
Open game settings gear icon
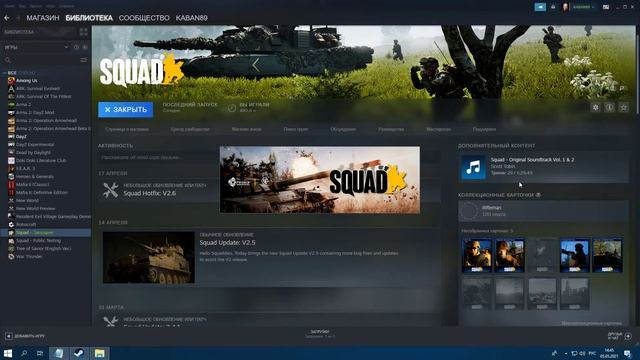pos(596,107)
